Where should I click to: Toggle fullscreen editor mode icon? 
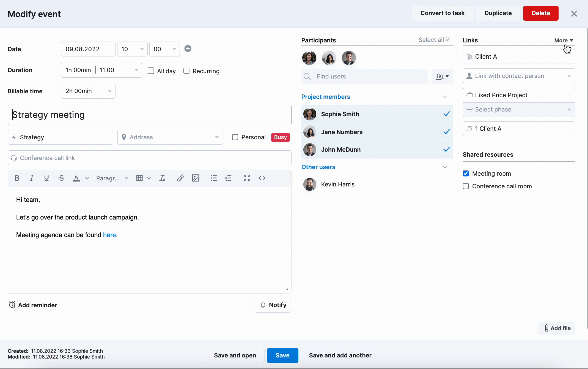tap(247, 178)
